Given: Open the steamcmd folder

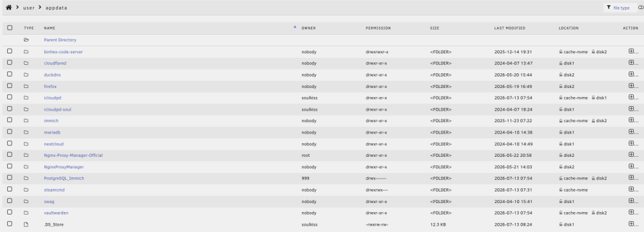Looking at the screenshot, I should pyautogui.click(x=54, y=190).
